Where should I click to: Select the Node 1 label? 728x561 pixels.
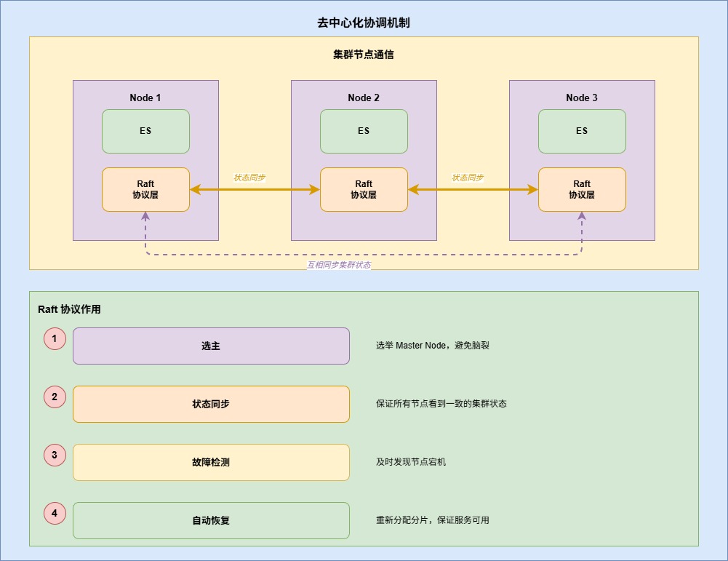(x=145, y=98)
